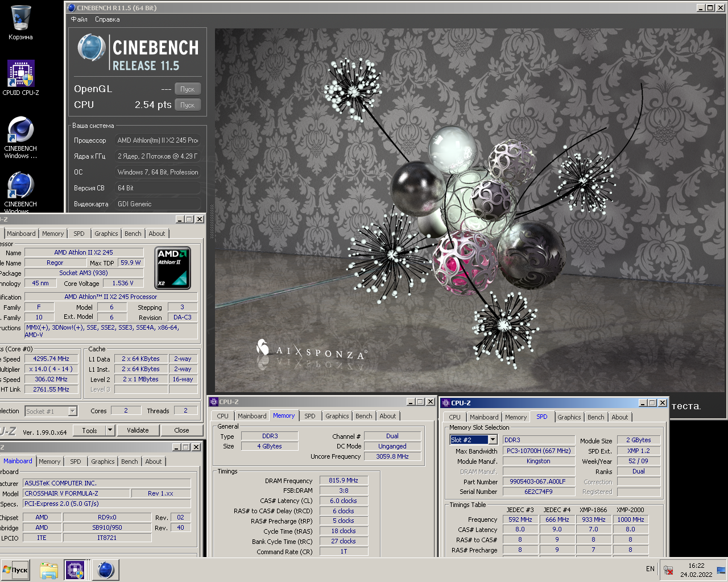Select Bench tab in SPD window
The width and height of the screenshot is (728, 582).
(x=595, y=417)
